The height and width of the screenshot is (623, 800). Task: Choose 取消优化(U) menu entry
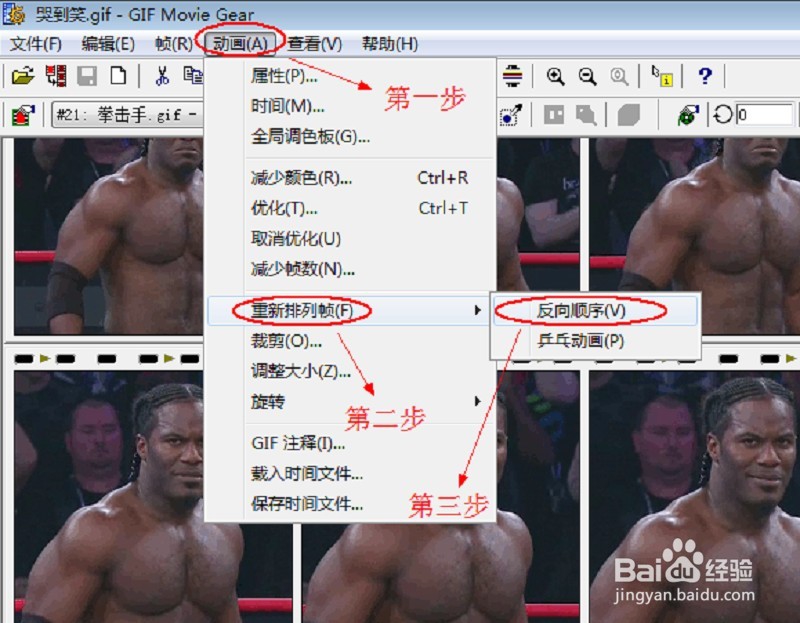pos(350,238)
